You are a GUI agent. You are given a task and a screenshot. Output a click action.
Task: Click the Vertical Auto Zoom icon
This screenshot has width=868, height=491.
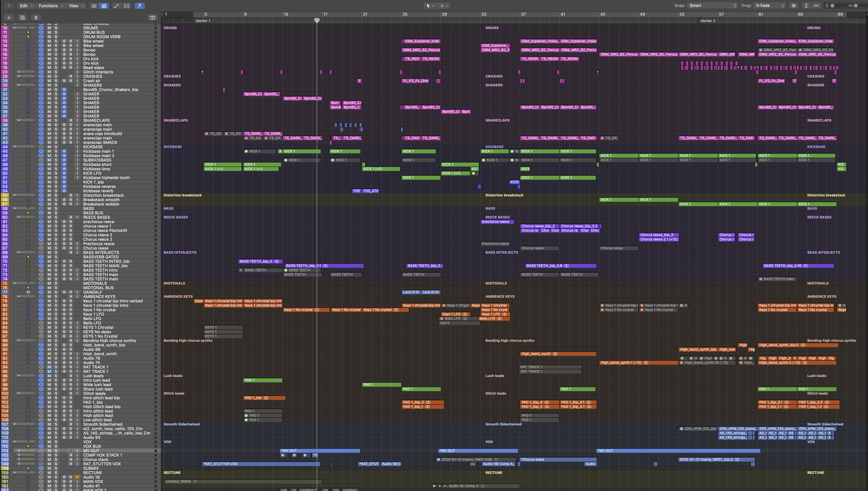[x=806, y=6]
